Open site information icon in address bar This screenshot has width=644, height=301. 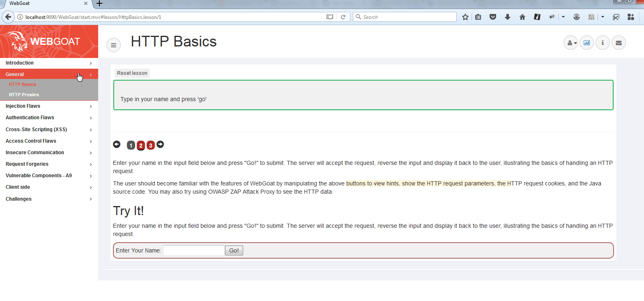[20, 17]
